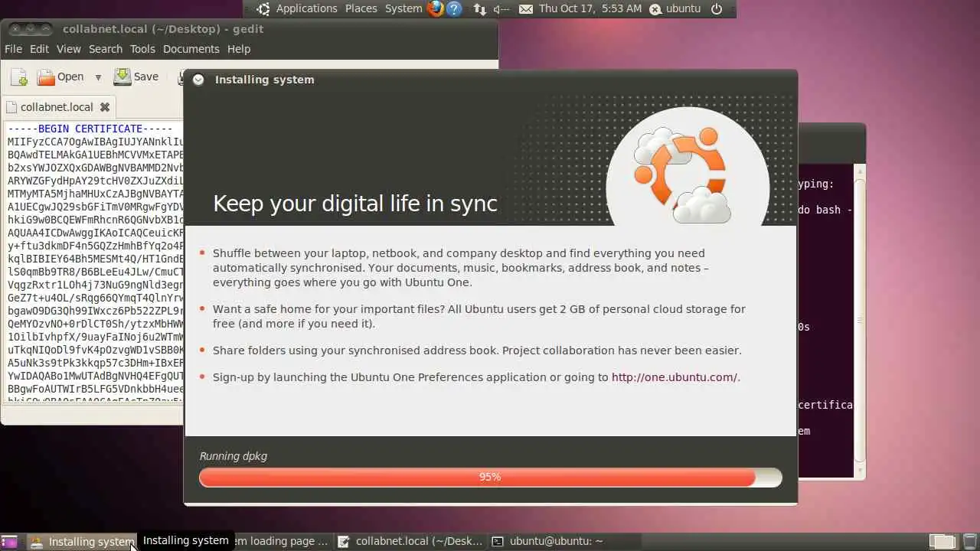Follow the http://one.ubuntu.com/ link
Image resolution: width=980 pixels, height=551 pixels.
point(674,377)
